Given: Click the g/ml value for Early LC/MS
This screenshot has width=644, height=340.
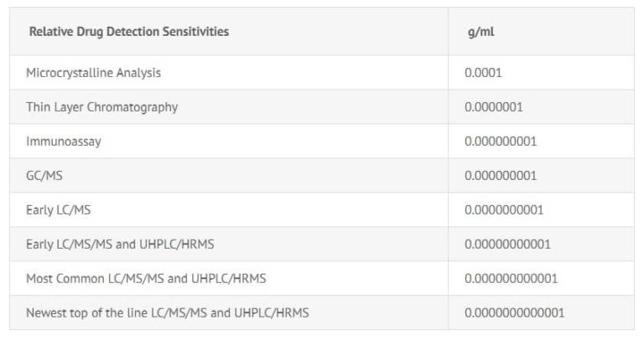Looking at the screenshot, I should click(504, 210).
